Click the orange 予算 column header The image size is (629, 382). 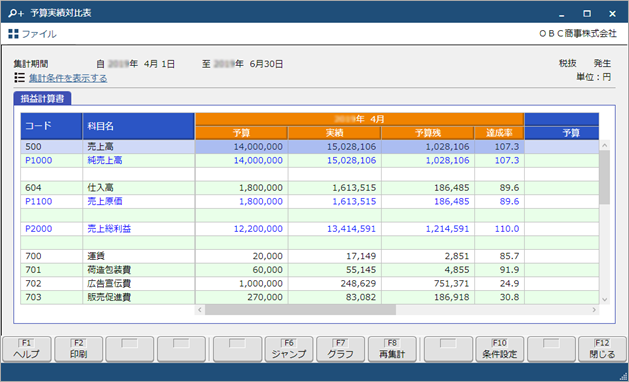click(x=241, y=133)
